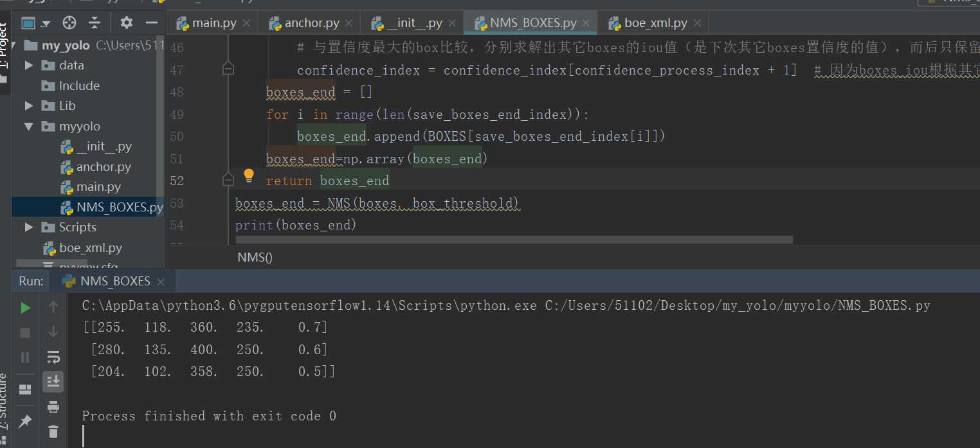This screenshot has height=448, width=980.
Task: Expand the data folder
Action: (29, 65)
